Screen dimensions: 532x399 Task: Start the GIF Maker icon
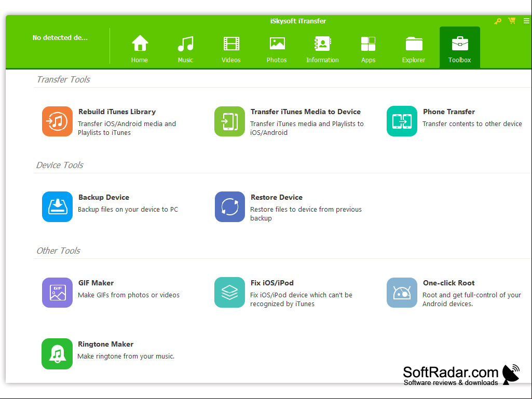(57, 293)
